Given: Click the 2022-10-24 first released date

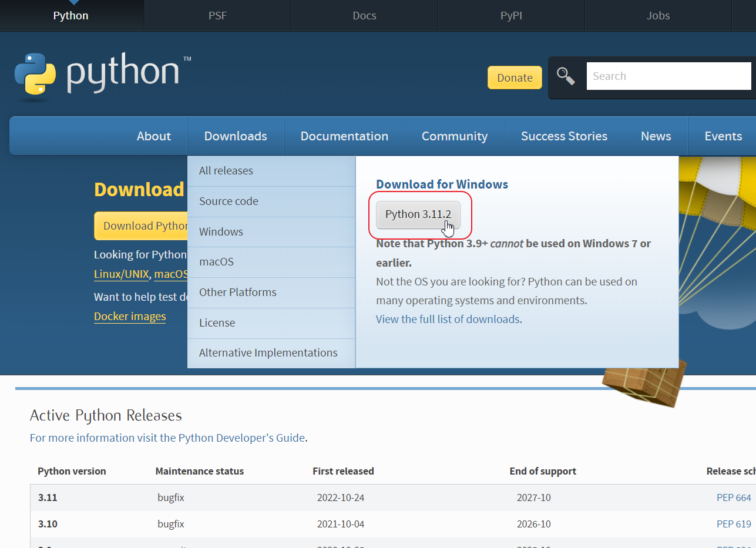Looking at the screenshot, I should click(341, 497).
